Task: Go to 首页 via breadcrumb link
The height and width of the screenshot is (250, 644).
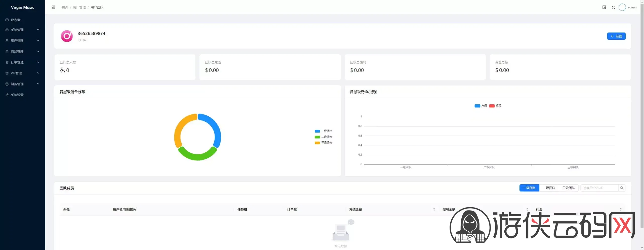Action: [65, 7]
